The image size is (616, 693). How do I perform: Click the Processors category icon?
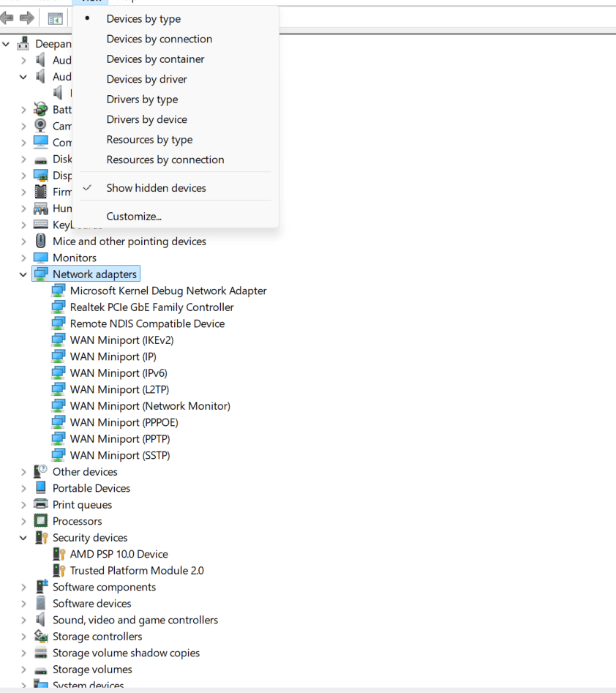tap(41, 520)
